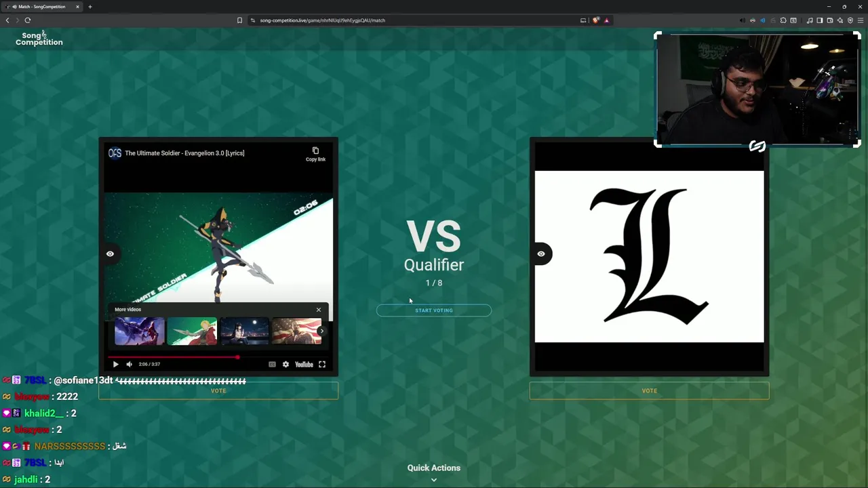Screen dimensions: 868x488
Task: Click chat username khalid2__
Action: (43, 413)
